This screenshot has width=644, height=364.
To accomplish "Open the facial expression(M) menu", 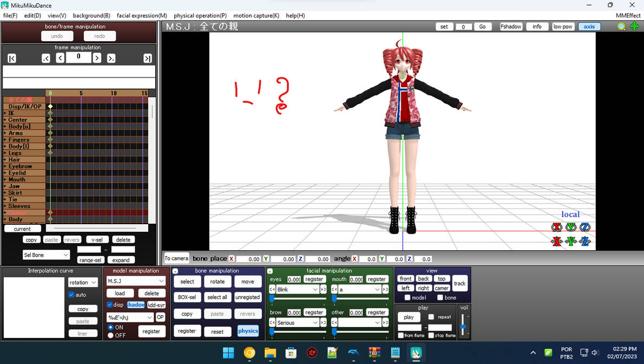I will pos(142,16).
